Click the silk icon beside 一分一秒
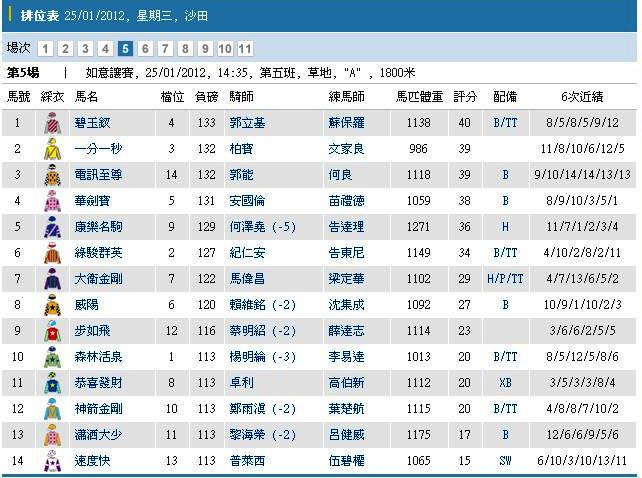This screenshot has width=642, height=478. [x=52, y=149]
